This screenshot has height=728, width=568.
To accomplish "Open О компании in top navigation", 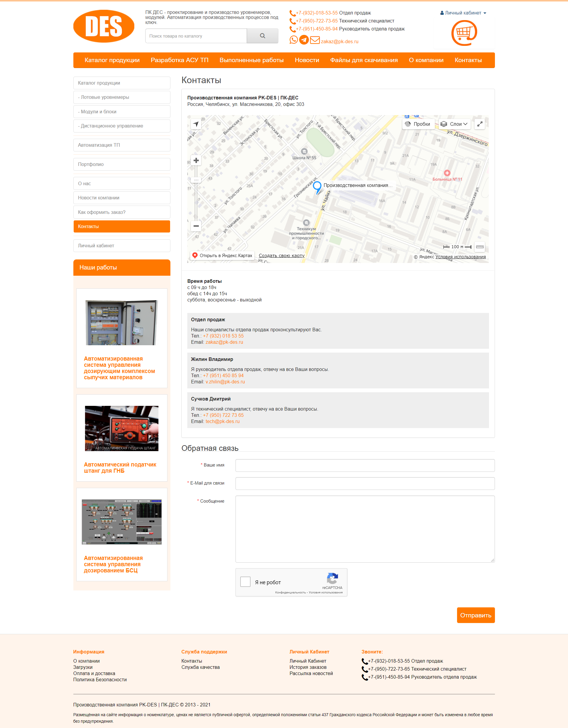I will pyautogui.click(x=426, y=60).
